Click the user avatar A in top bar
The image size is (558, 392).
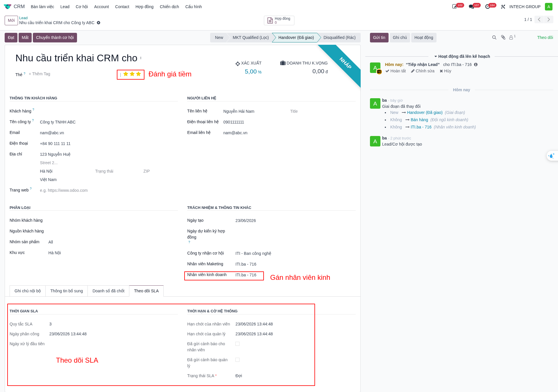548,7
